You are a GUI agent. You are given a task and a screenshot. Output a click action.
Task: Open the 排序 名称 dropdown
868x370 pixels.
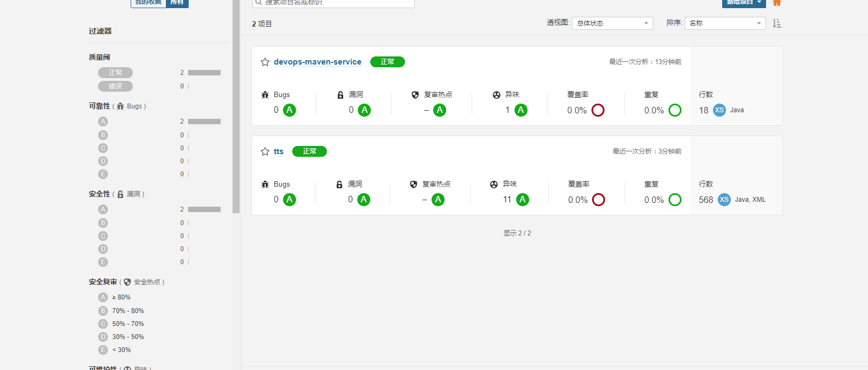pyautogui.click(x=725, y=23)
